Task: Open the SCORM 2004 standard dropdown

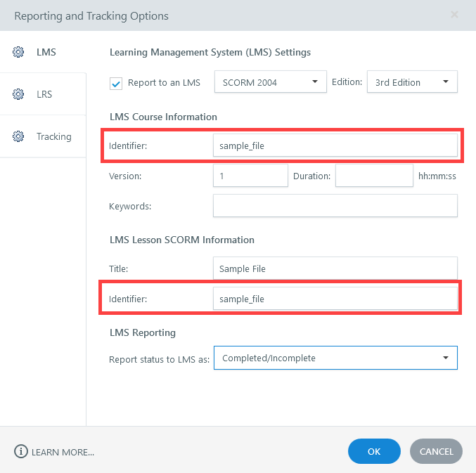Action: [271, 82]
